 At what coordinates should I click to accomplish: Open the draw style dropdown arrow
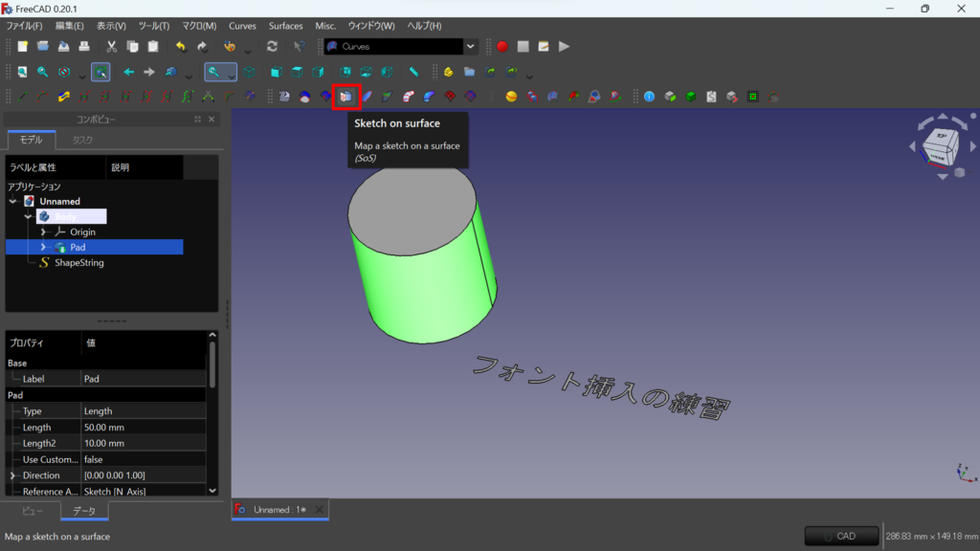[x=82, y=77]
